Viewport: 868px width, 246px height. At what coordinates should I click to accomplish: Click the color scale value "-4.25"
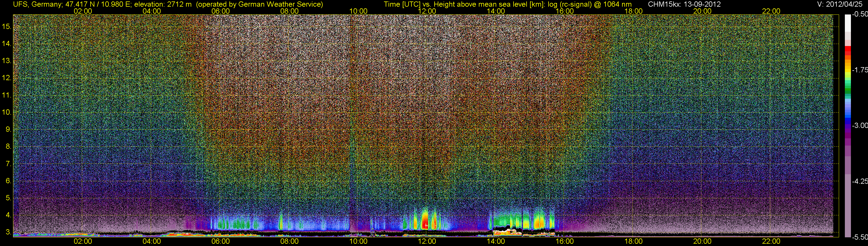pyautogui.click(x=860, y=181)
